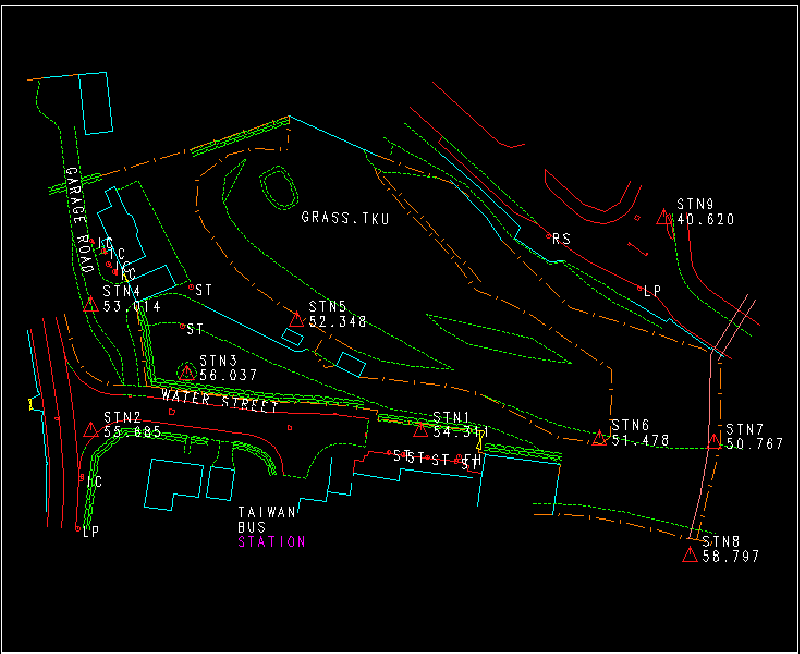Image resolution: width=800 pixels, height=654 pixels.
Task: Click the 40.620 elevation value
Action: click(x=706, y=219)
